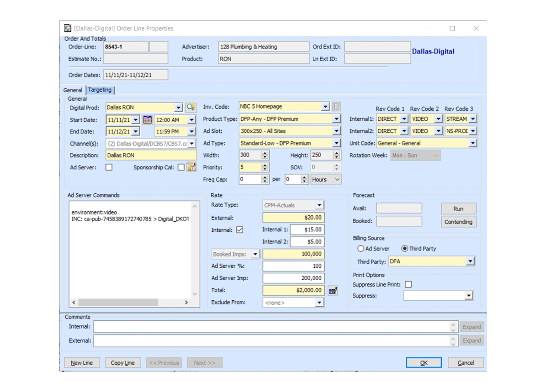Click the Digital Prod lookup search icon

click(191, 108)
